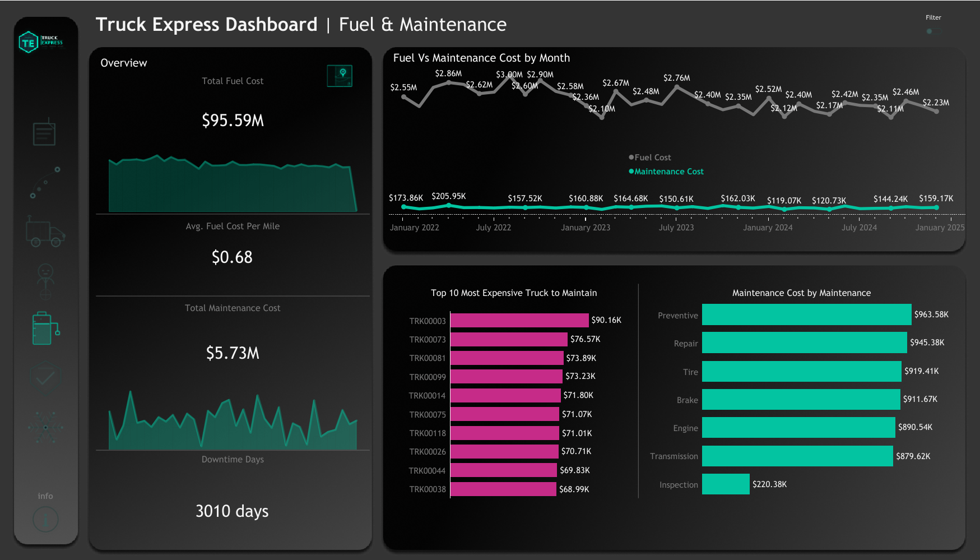The height and width of the screenshot is (560, 980).
Task: Toggle the Filter switch
Action: [x=933, y=31]
